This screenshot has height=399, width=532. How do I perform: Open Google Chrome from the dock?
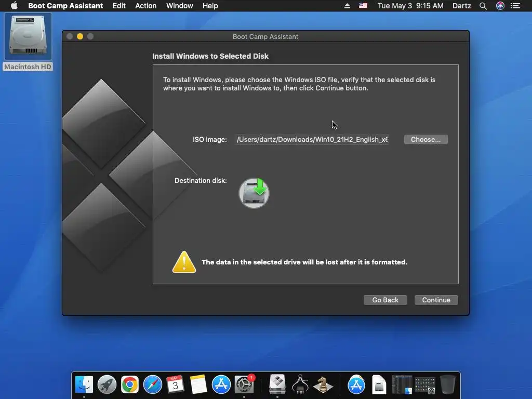pyautogui.click(x=129, y=385)
